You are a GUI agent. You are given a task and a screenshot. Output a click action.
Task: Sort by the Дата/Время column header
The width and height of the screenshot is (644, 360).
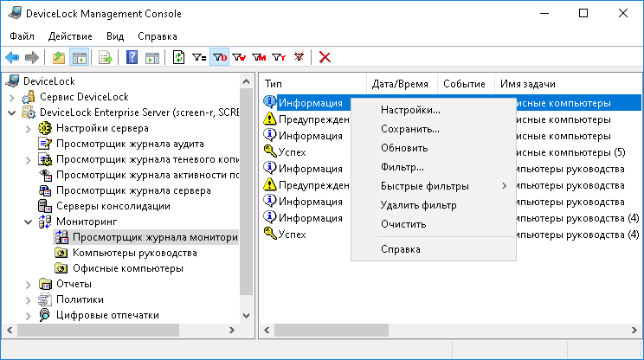click(400, 84)
